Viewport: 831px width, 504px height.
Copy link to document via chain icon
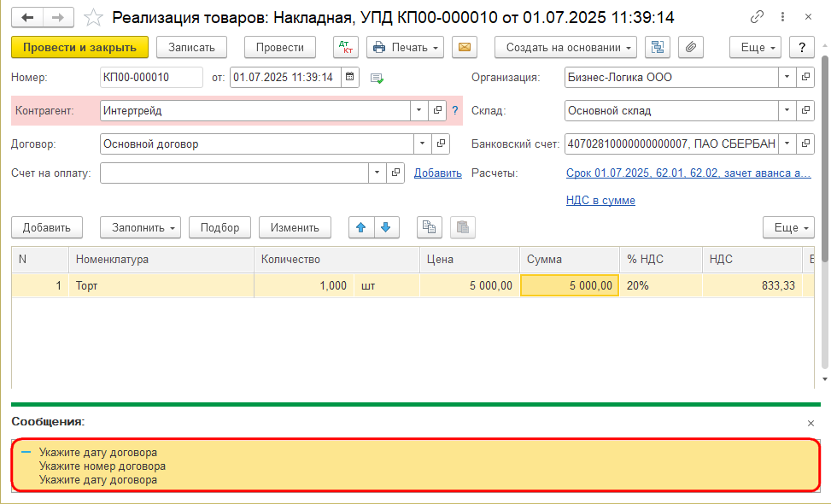[x=757, y=17]
